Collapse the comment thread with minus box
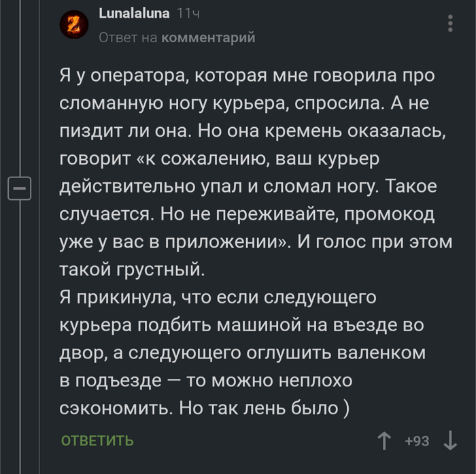Viewport: 476px width, 474px height. pyautogui.click(x=20, y=187)
